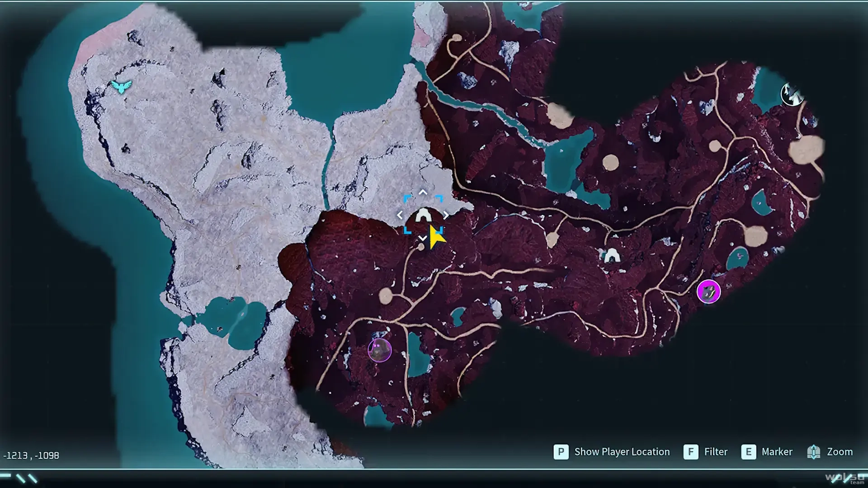
Task: Select the second white cave entrance icon
Action: pyautogui.click(x=612, y=255)
